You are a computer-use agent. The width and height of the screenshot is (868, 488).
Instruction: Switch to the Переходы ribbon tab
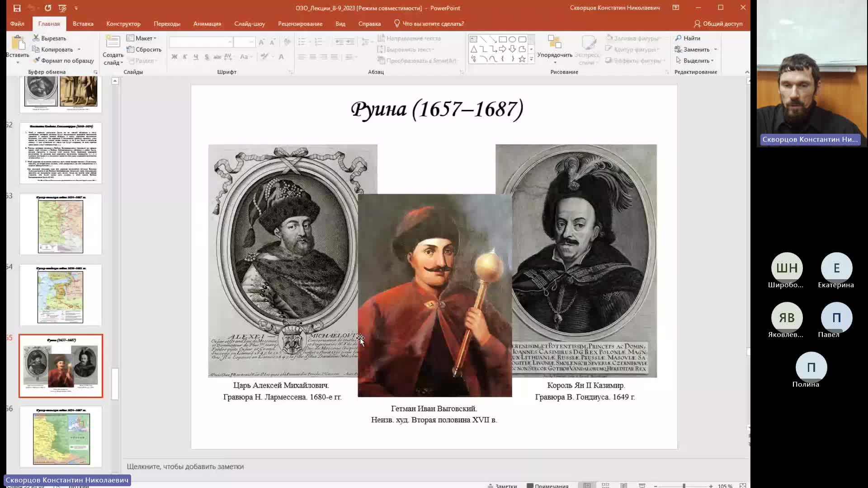[167, 23]
